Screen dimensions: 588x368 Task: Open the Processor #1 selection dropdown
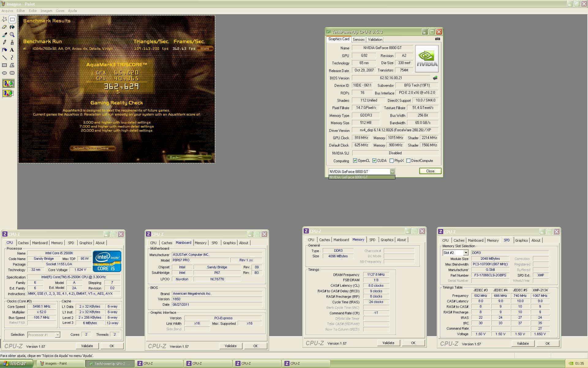pyautogui.click(x=57, y=335)
